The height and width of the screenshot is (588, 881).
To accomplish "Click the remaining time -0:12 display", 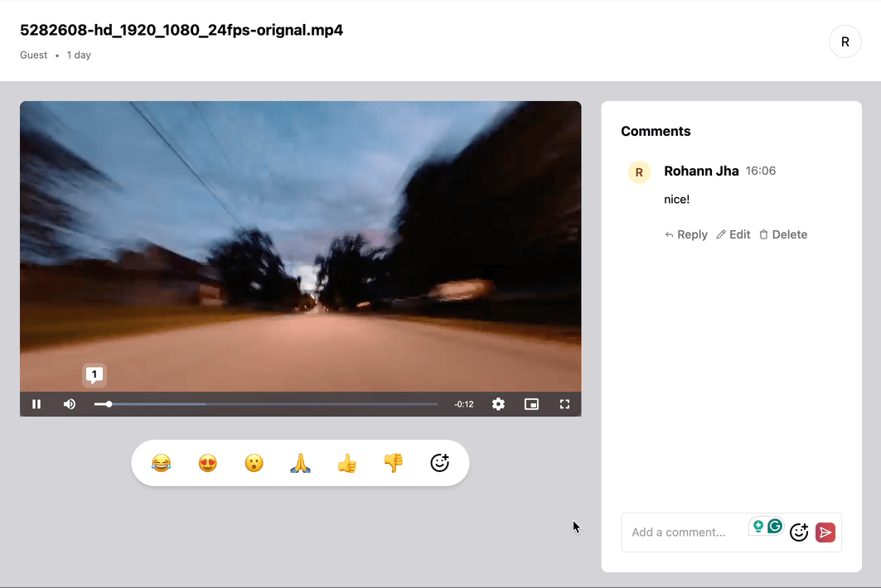I will [x=463, y=404].
